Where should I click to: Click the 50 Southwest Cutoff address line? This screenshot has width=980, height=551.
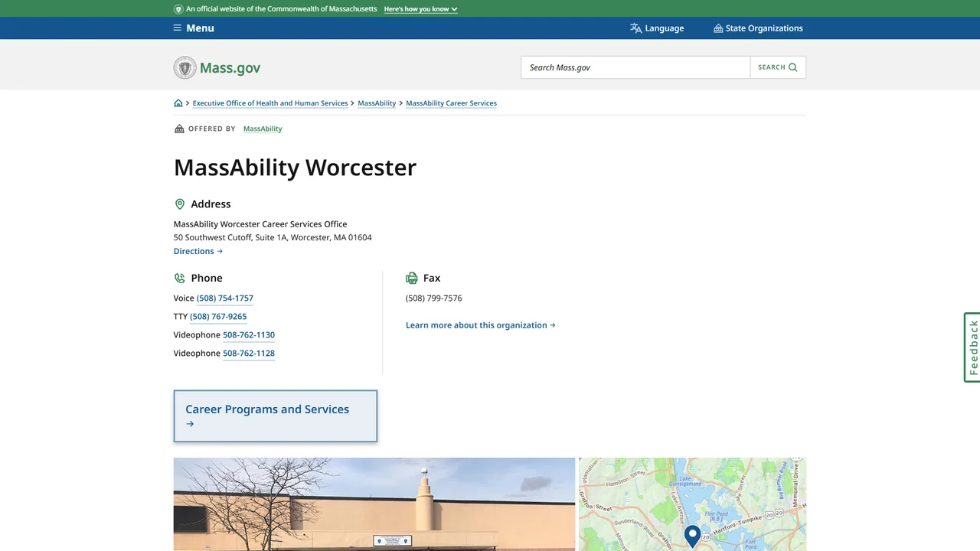point(273,237)
